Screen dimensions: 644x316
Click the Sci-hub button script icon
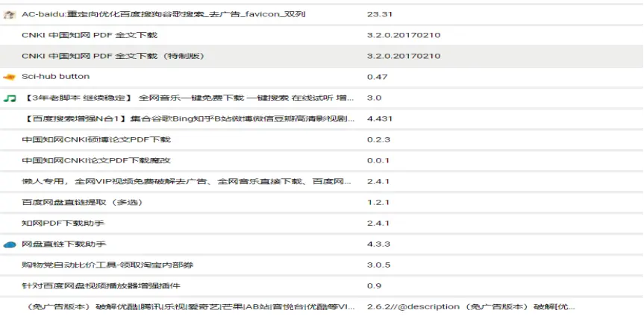(x=9, y=78)
